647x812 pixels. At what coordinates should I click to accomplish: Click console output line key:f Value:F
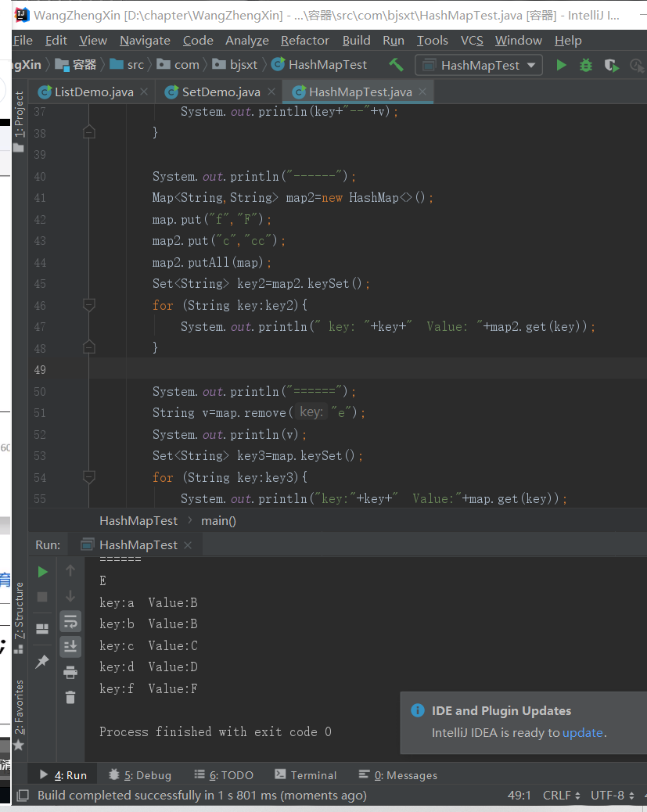(x=148, y=688)
